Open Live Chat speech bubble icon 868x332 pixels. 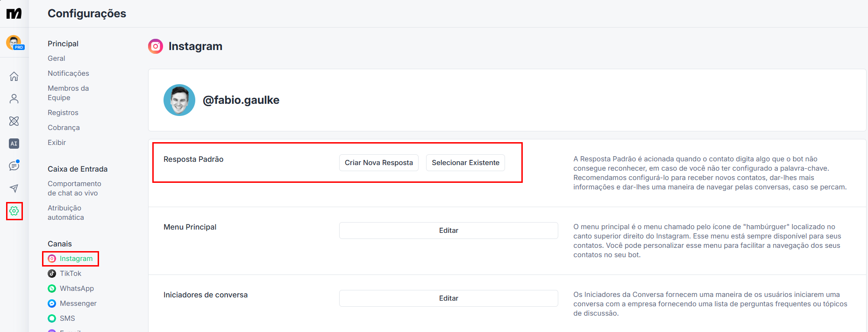14,166
